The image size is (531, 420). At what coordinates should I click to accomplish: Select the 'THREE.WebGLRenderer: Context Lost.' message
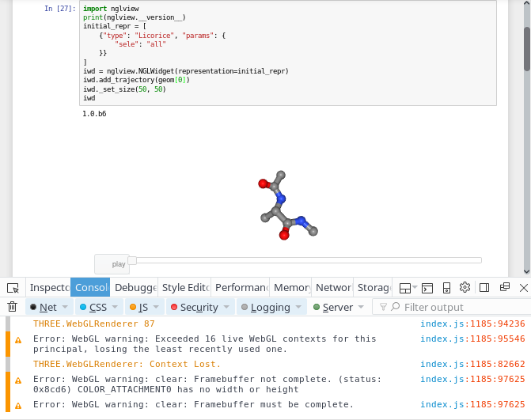127,364
